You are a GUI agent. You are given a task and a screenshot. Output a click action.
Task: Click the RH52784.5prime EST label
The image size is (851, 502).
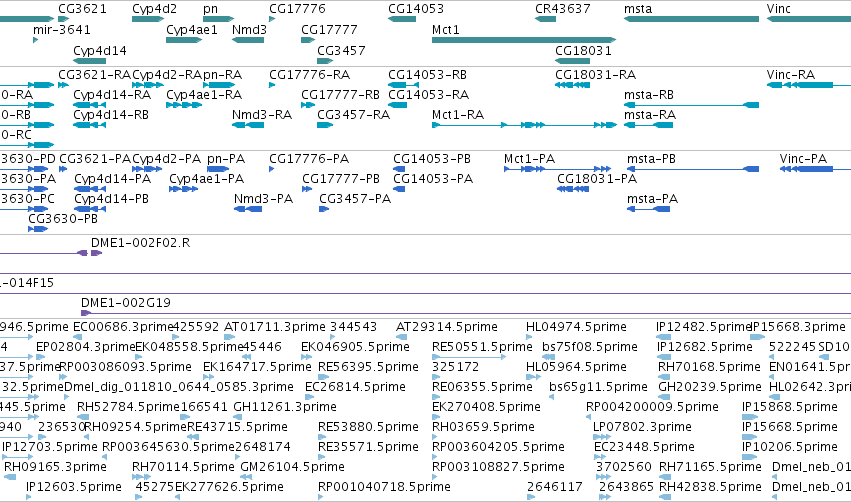[128, 407]
